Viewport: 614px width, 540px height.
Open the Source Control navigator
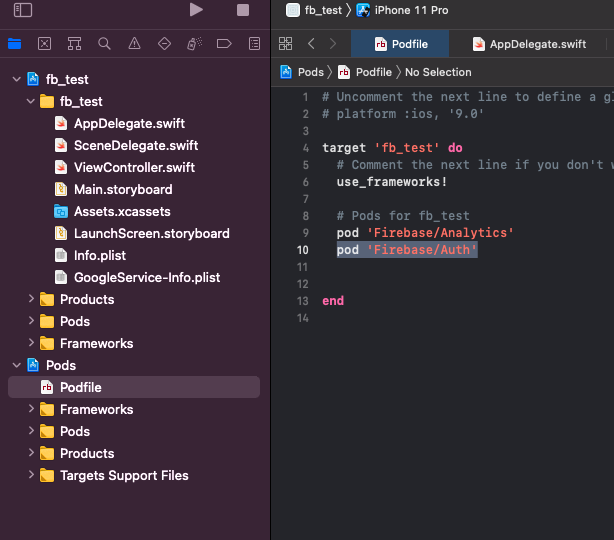click(x=44, y=43)
